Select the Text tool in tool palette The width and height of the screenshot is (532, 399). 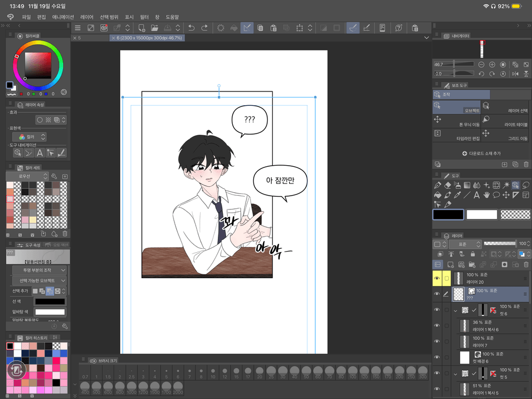pyautogui.click(x=477, y=195)
